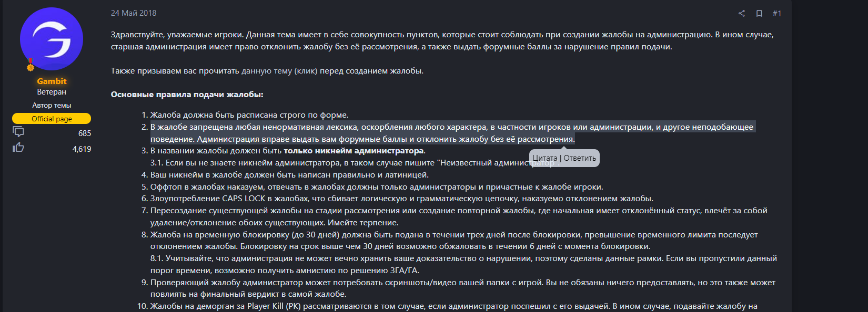Click the thumbs-up reactions icon

18,148
